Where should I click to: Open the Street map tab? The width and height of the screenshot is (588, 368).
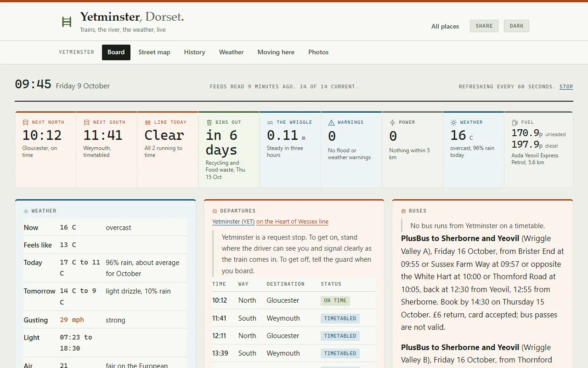(x=154, y=52)
